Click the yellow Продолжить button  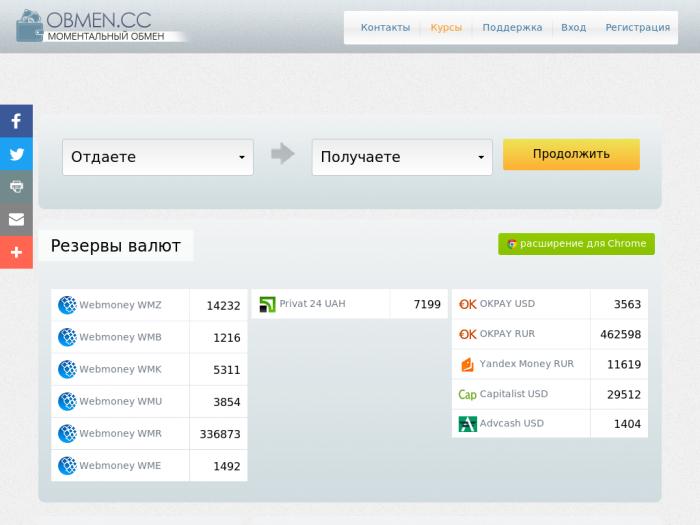[571, 154]
